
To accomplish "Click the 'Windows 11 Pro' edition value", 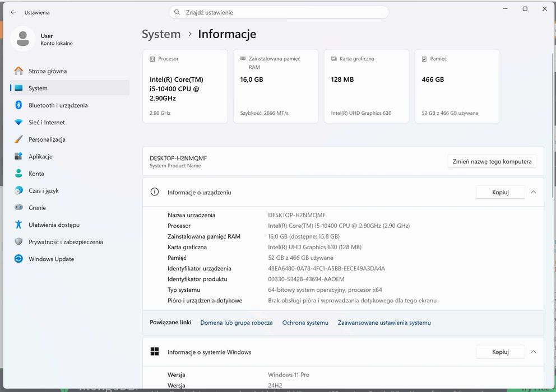I will coord(289,375).
